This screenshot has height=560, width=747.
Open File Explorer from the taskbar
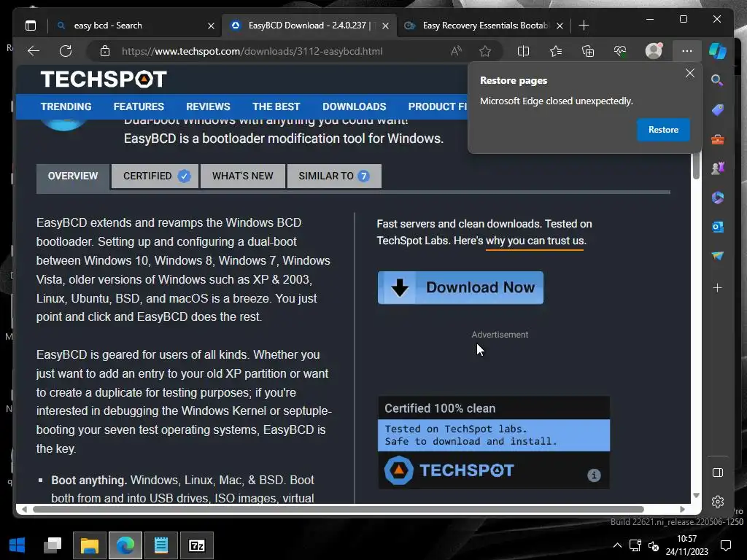click(x=90, y=545)
